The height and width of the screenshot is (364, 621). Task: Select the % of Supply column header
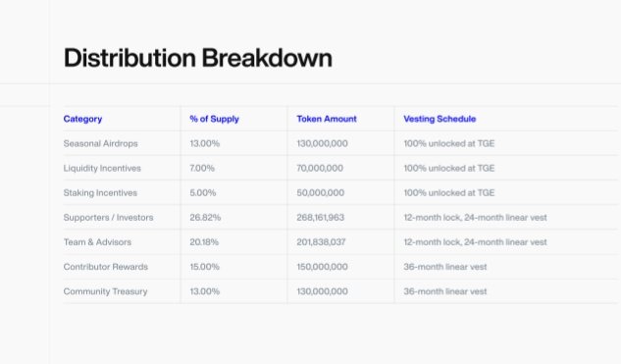[214, 119]
